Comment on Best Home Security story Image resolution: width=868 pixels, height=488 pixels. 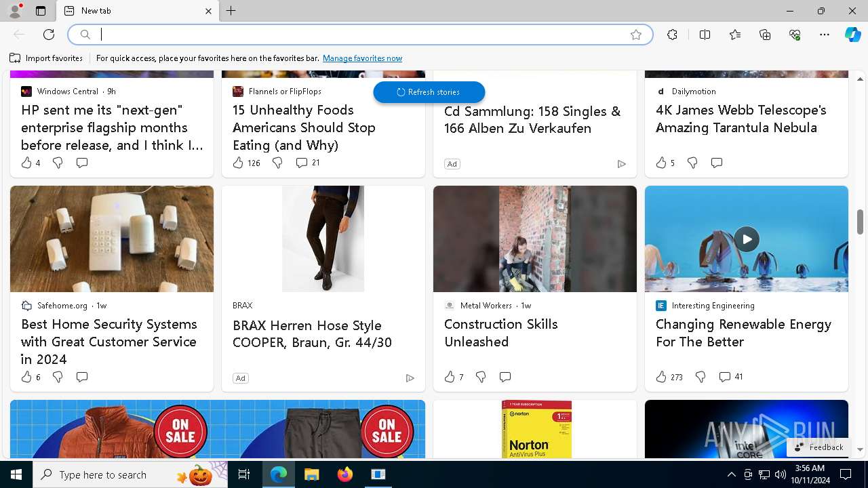click(82, 377)
